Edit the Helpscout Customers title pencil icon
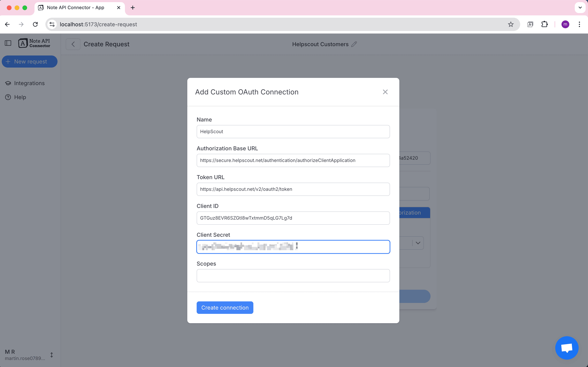Image resolution: width=588 pixels, height=367 pixels. click(354, 44)
